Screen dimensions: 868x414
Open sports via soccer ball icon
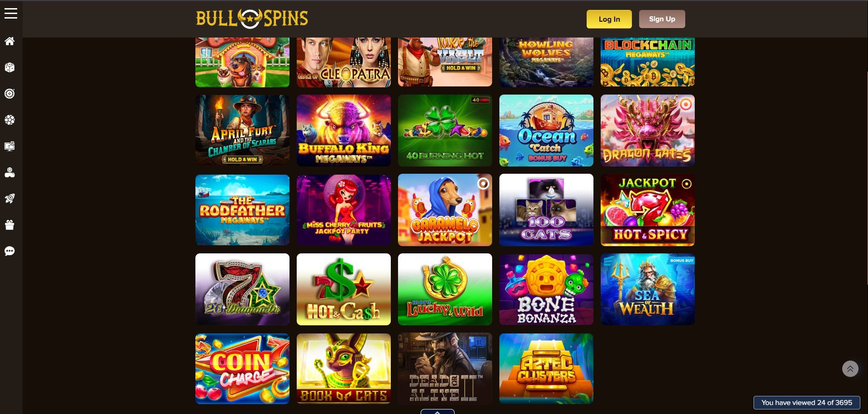point(9,120)
